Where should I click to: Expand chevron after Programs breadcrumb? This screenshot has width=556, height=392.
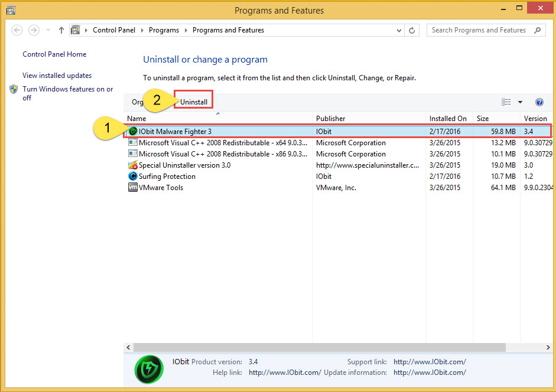tap(186, 30)
